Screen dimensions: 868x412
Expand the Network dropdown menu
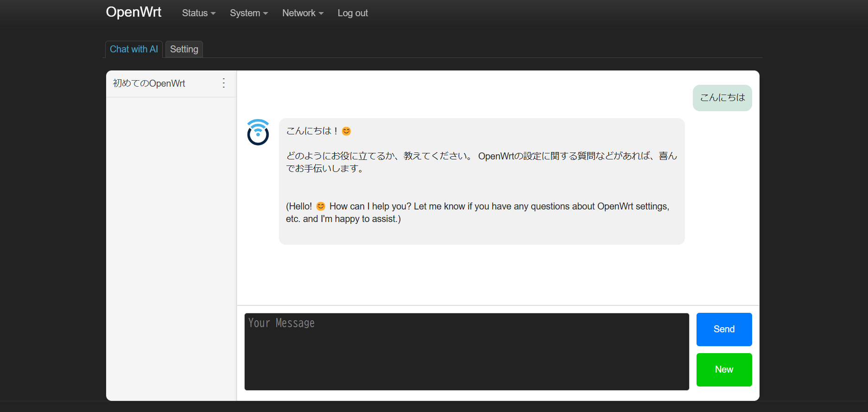[x=303, y=13]
